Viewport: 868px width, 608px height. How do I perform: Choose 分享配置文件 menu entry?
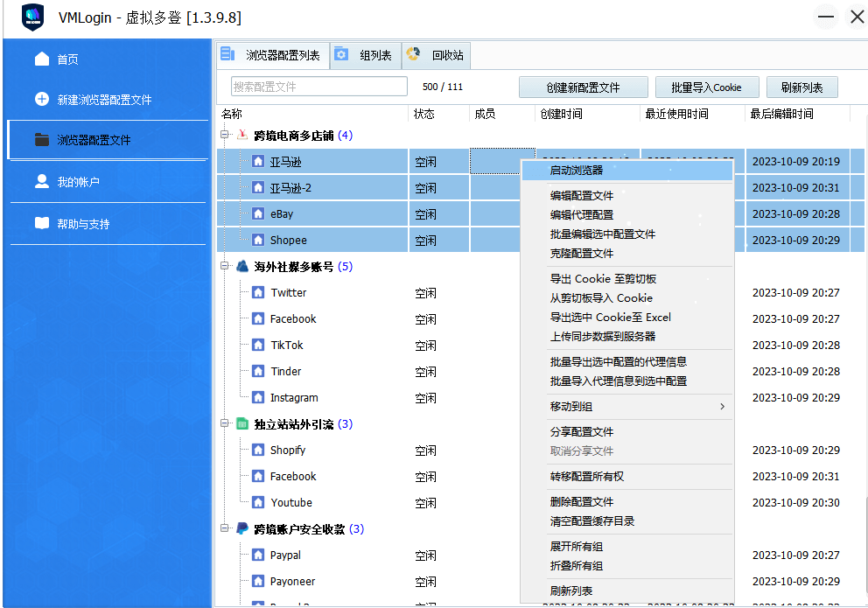coord(627,431)
